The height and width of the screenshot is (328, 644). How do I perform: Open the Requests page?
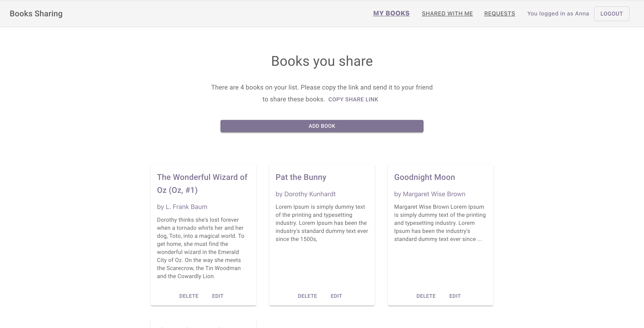coord(499,14)
